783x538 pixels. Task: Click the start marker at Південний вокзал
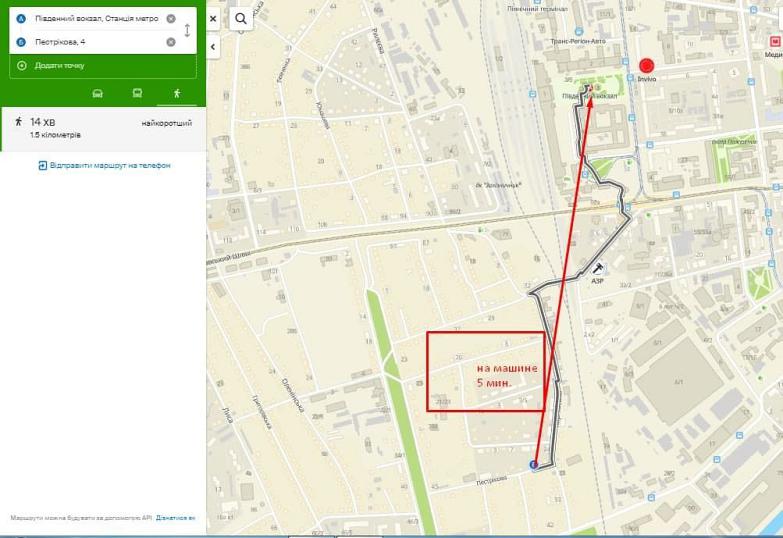click(x=589, y=88)
